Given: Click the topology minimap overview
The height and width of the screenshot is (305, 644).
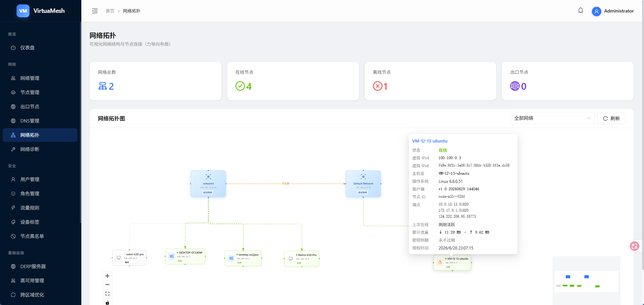Looking at the screenshot, I should click(x=586, y=281).
